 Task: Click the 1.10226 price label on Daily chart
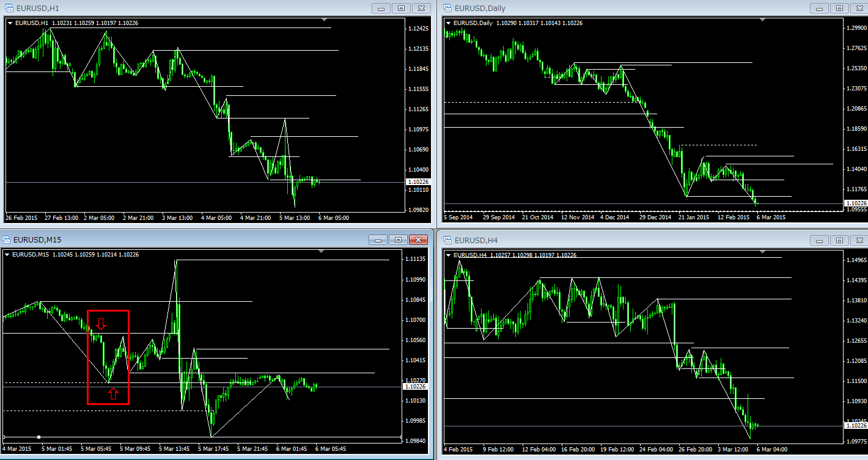click(x=855, y=203)
